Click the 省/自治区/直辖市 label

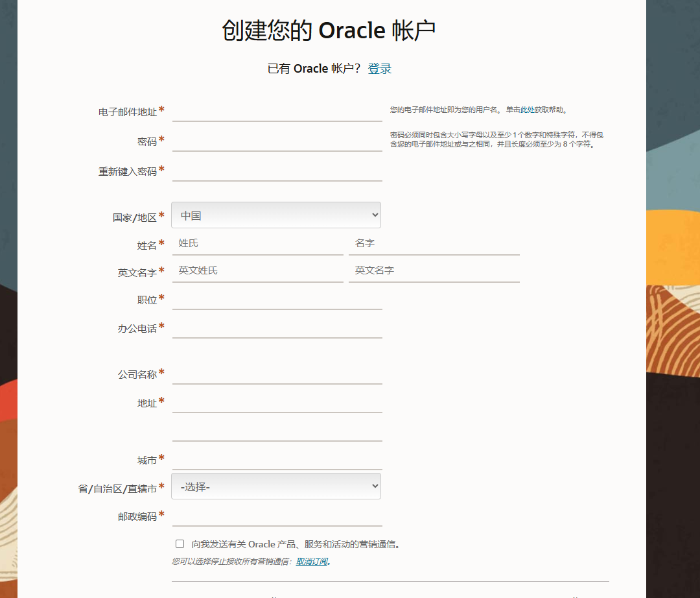(117, 488)
